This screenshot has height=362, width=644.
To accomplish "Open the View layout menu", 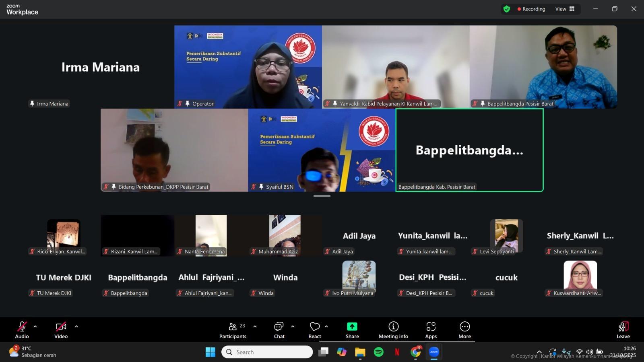I will coord(565,9).
